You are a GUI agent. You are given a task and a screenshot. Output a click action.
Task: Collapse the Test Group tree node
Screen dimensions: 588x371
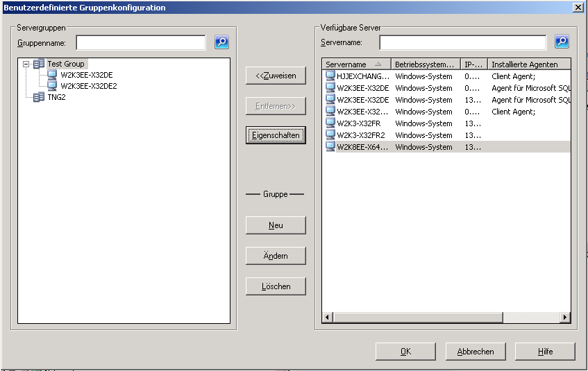(26, 64)
